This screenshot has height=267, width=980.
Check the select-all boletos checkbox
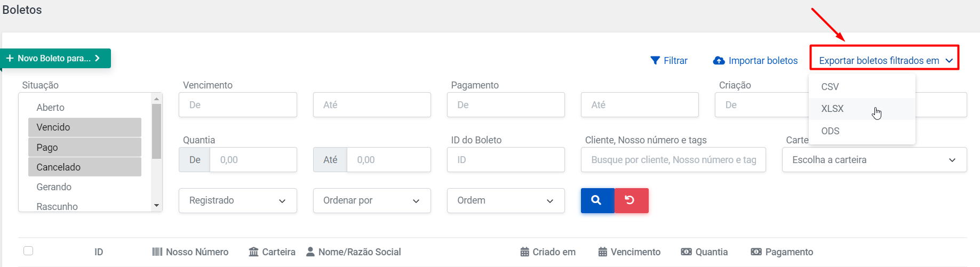coord(28,250)
